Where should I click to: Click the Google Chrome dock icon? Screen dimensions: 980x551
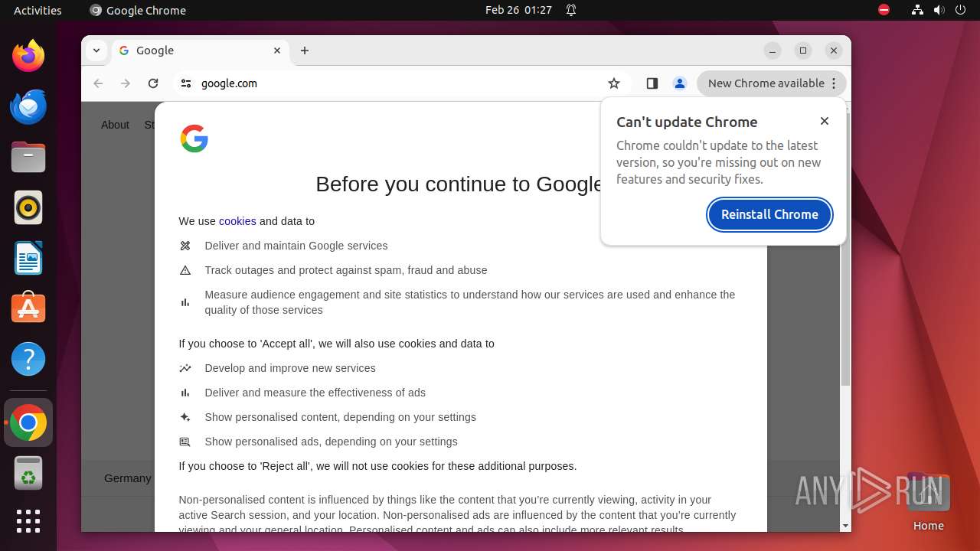click(x=28, y=422)
